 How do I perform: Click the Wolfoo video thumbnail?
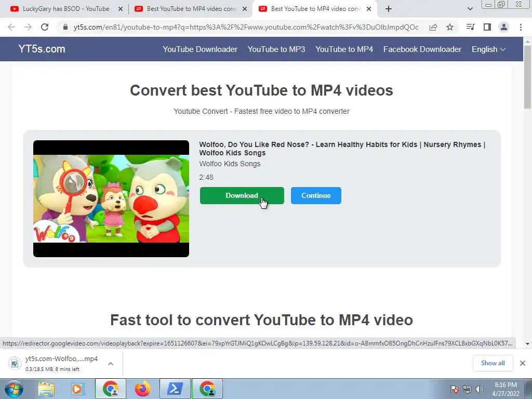click(111, 198)
